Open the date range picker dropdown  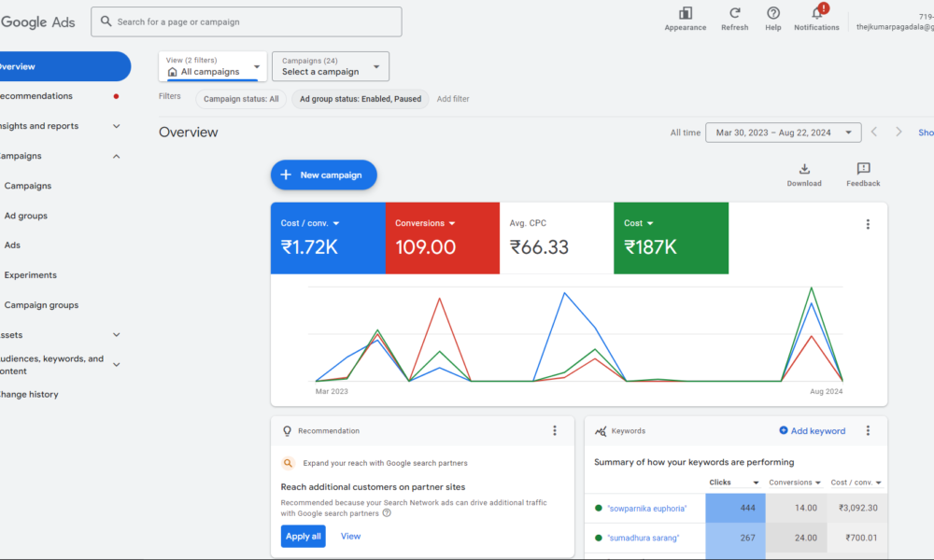pyautogui.click(x=783, y=133)
